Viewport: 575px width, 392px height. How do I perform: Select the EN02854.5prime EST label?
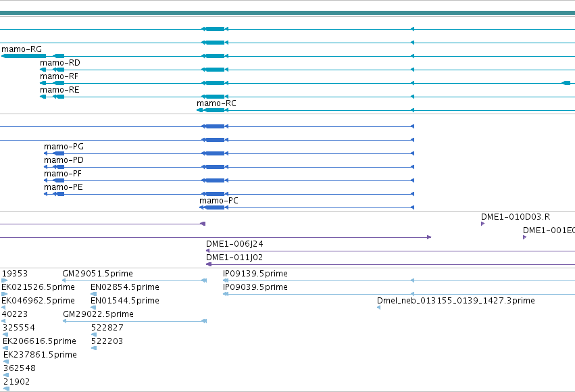pyautogui.click(x=125, y=287)
